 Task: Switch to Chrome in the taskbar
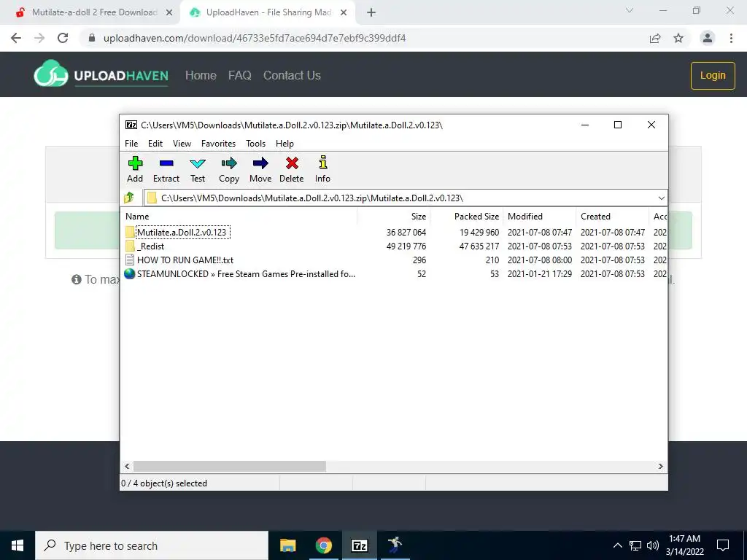point(323,545)
